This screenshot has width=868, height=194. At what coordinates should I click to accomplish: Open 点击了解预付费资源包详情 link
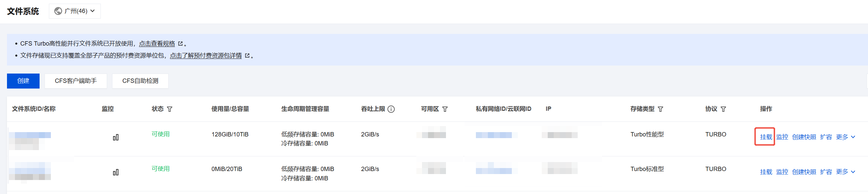point(206,56)
